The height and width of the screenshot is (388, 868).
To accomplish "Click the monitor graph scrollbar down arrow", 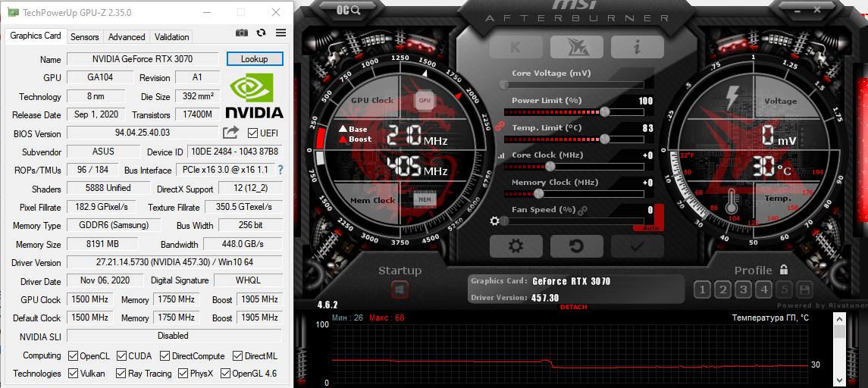I will click(x=839, y=380).
